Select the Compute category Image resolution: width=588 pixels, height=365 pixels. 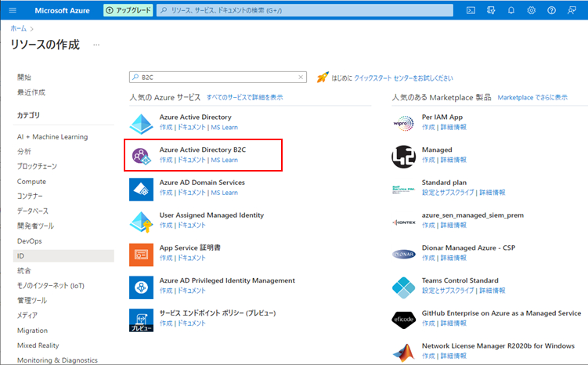tap(31, 181)
